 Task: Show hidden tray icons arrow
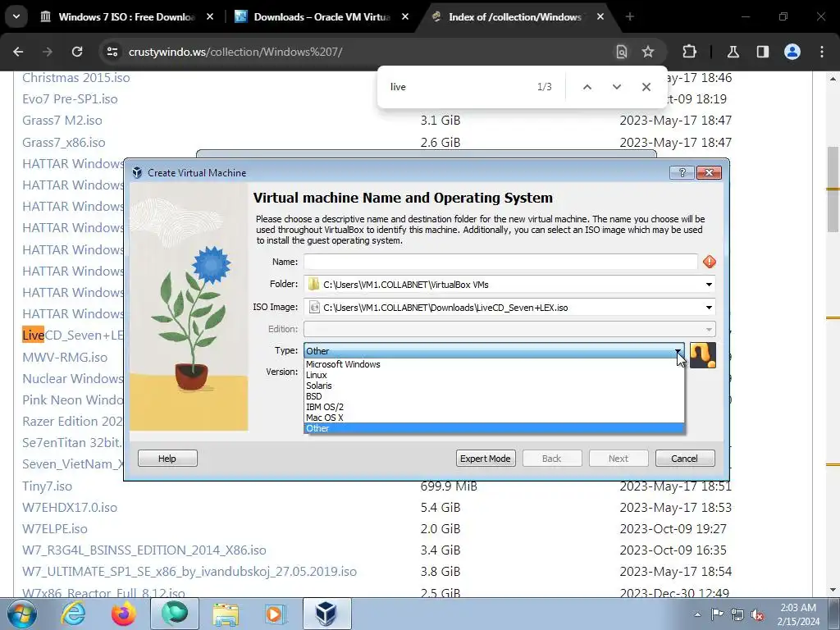[697, 614]
